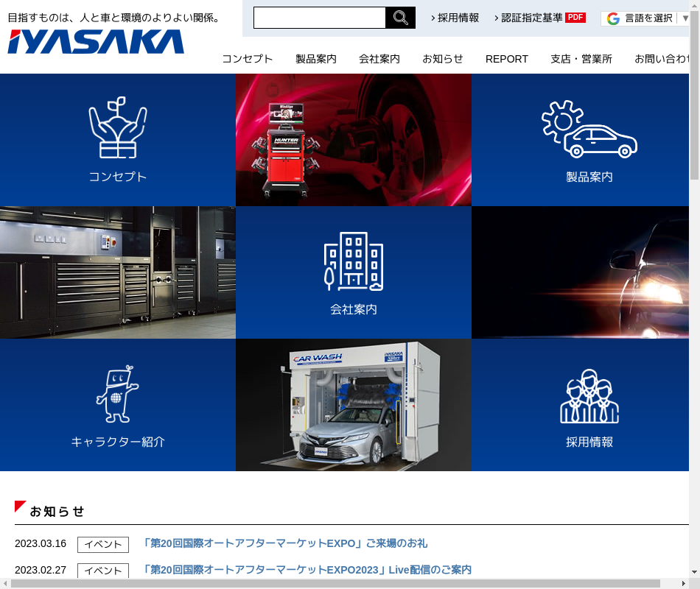Screen dimensions: 700x589
Task: Open the 製品案内 navigation menu item
Action: (316, 59)
